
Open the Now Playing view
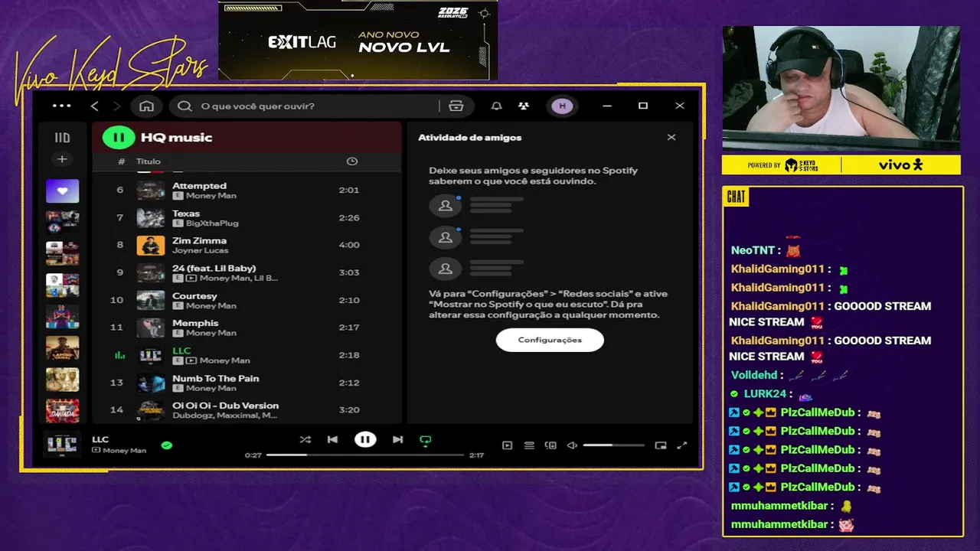pos(507,445)
